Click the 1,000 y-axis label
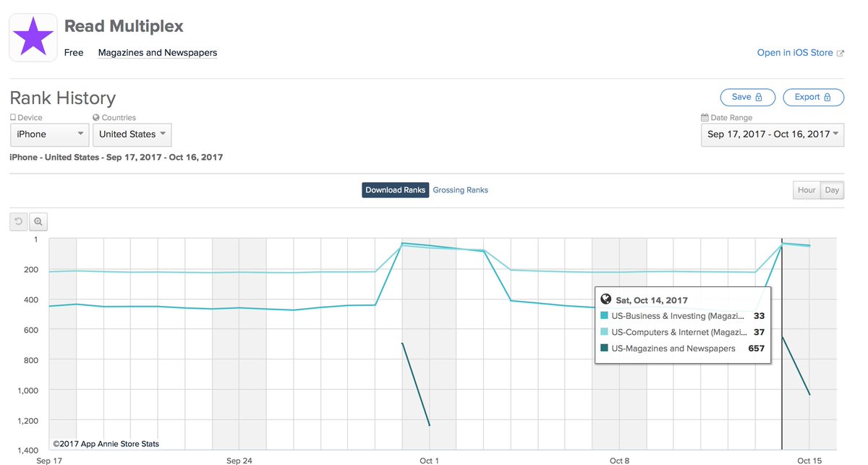The width and height of the screenshot is (868, 465). (x=28, y=391)
